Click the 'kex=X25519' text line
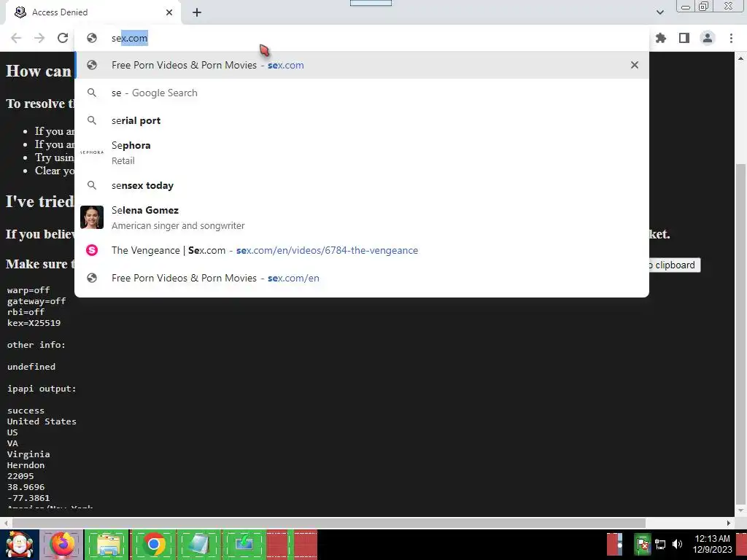 pyautogui.click(x=34, y=323)
